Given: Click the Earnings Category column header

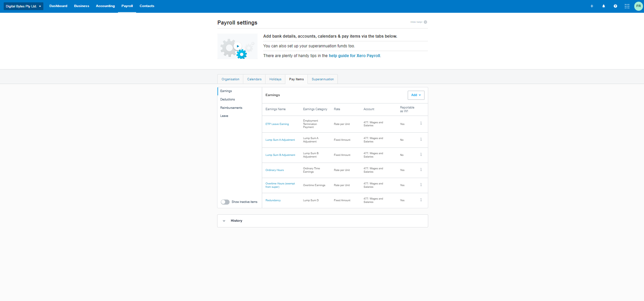Looking at the screenshot, I should coord(315,109).
